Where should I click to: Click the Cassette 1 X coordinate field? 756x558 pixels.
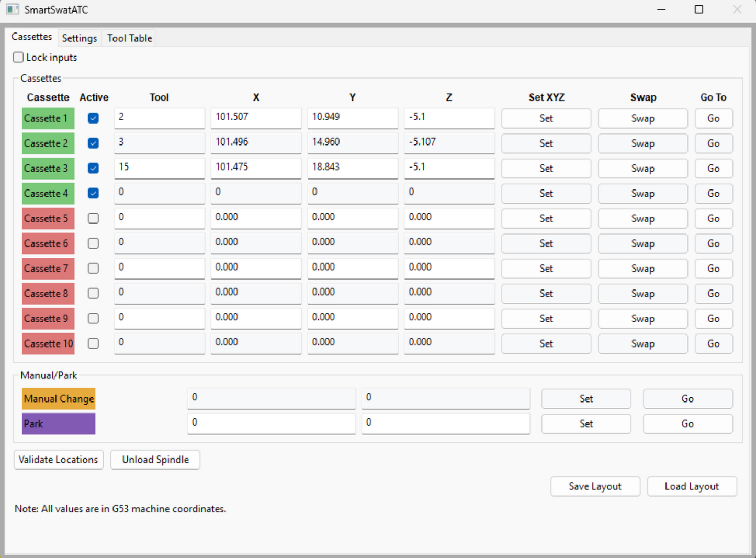[x=256, y=117]
